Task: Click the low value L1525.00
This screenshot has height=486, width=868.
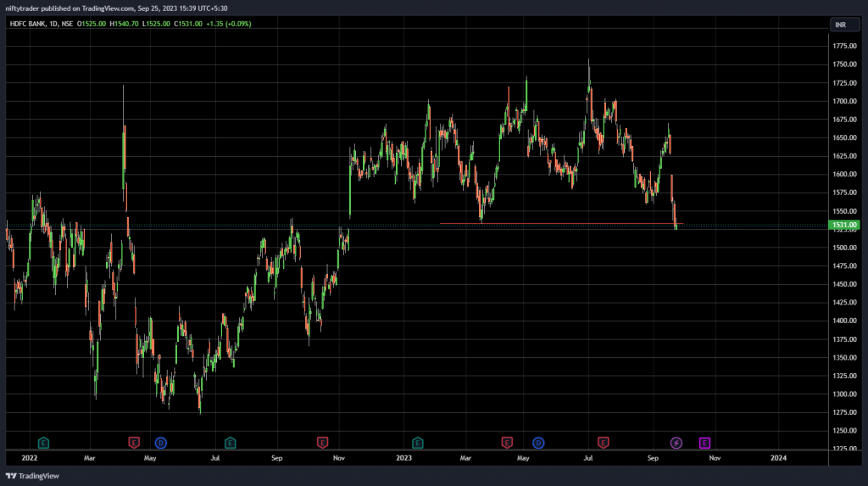Action: coord(156,24)
